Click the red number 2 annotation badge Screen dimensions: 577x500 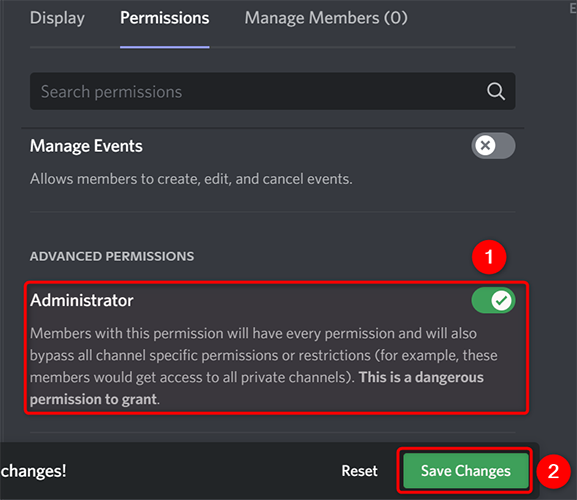click(553, 471)
